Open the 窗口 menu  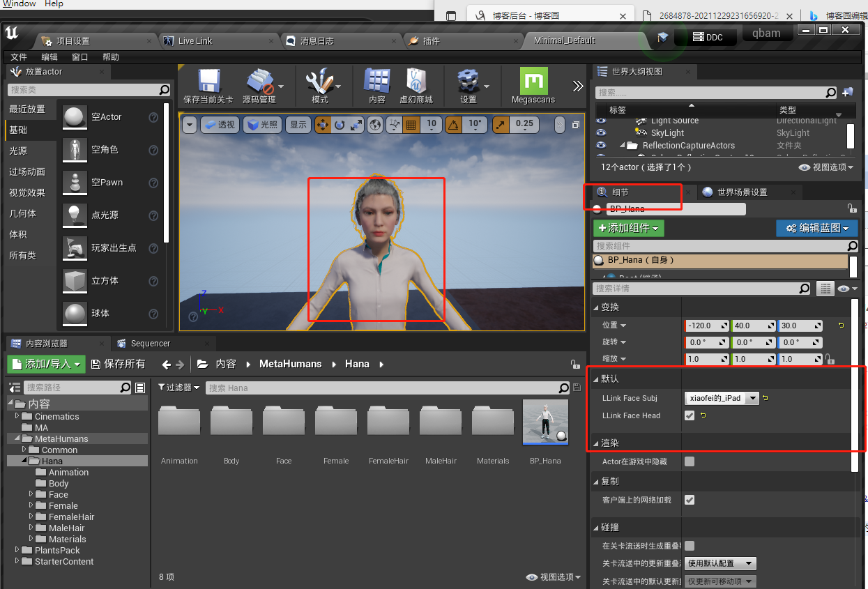coord(80,57)
